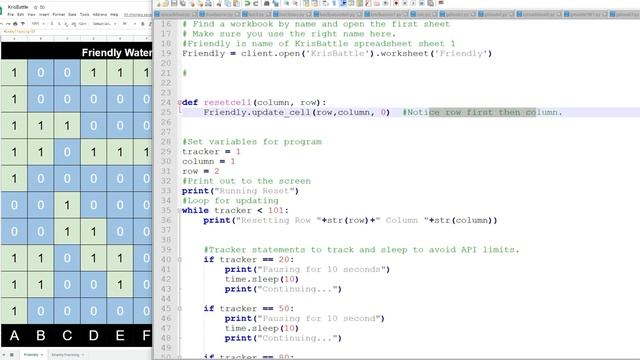Click the zoom in icon in editor
The image size is (640, 360).
(x=287, y=4)
